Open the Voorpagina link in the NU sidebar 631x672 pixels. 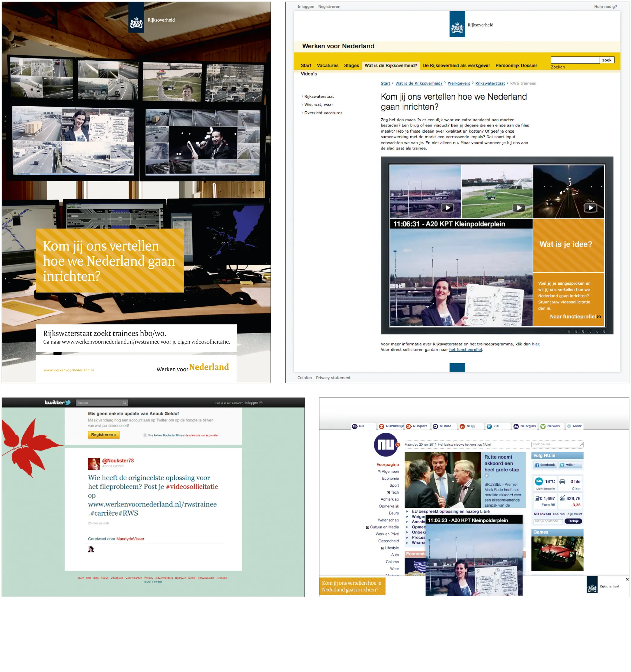tap(388, 465)
